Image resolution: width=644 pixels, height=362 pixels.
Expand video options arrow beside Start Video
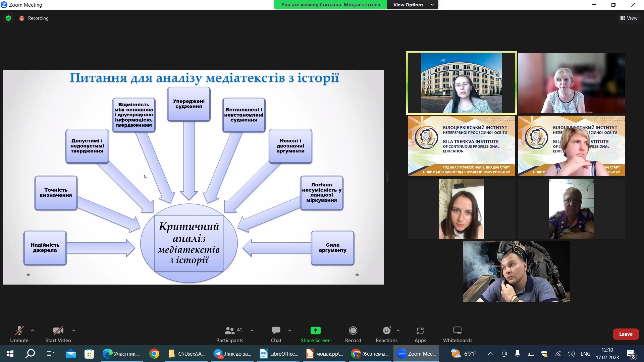[x=73, y=330]
